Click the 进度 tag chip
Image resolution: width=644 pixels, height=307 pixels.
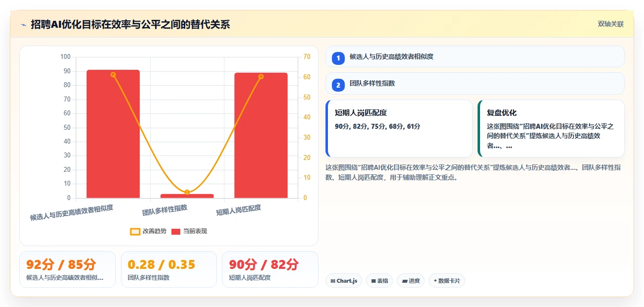[411, 281]
